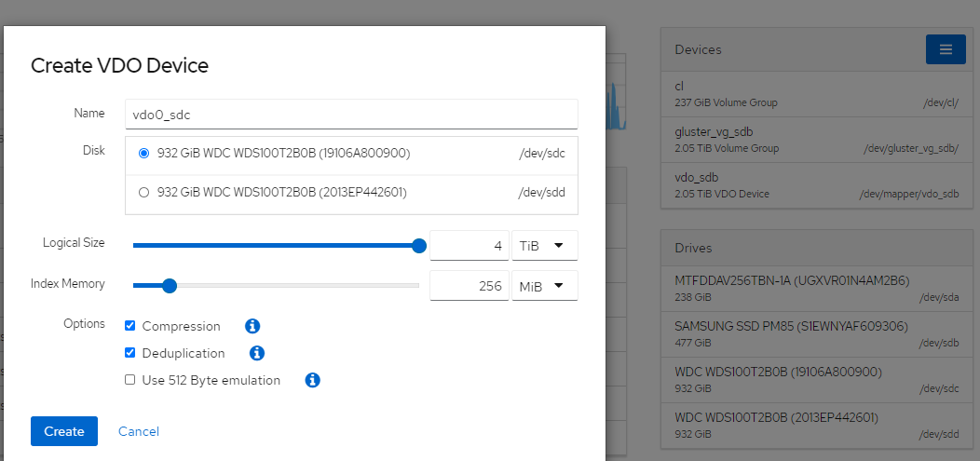Click the Compression info icon
The width and height of the screenshot is (980, 461).
tap(252, 326)
